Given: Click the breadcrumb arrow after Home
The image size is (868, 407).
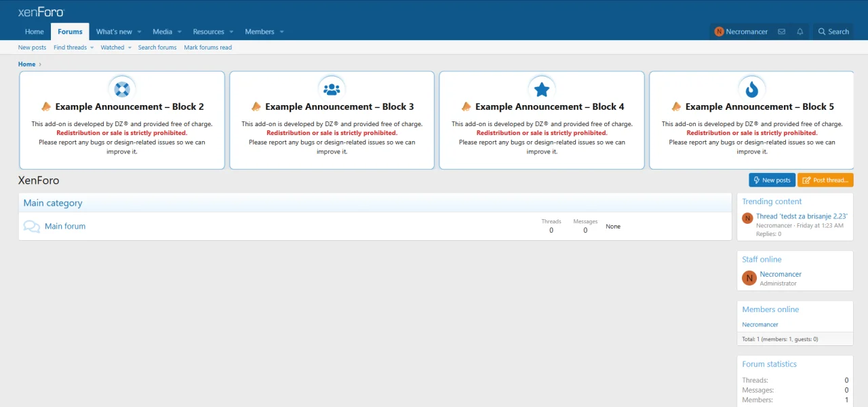Looking at the screenshot, I should coord(41,64).
